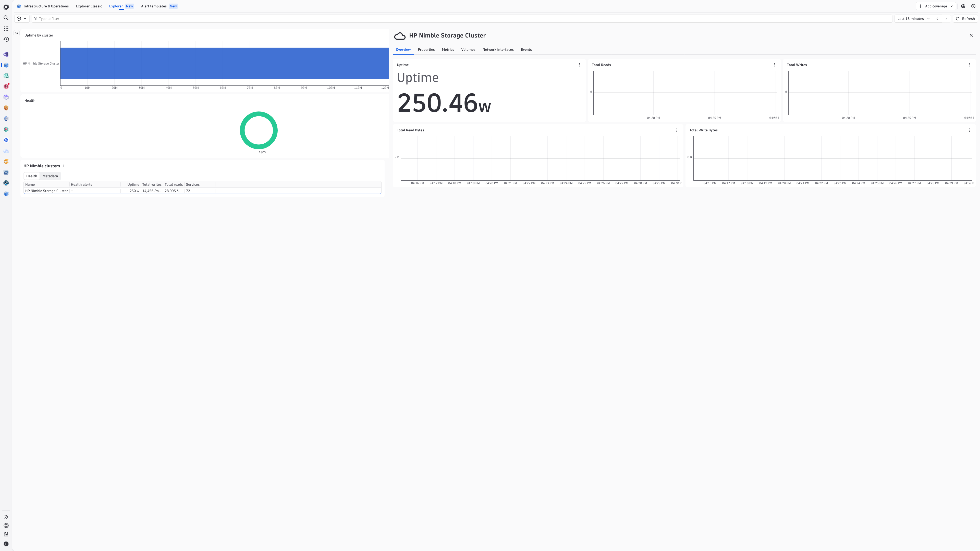
Task: Open the lifebuoy support icon
Action: 6,525
